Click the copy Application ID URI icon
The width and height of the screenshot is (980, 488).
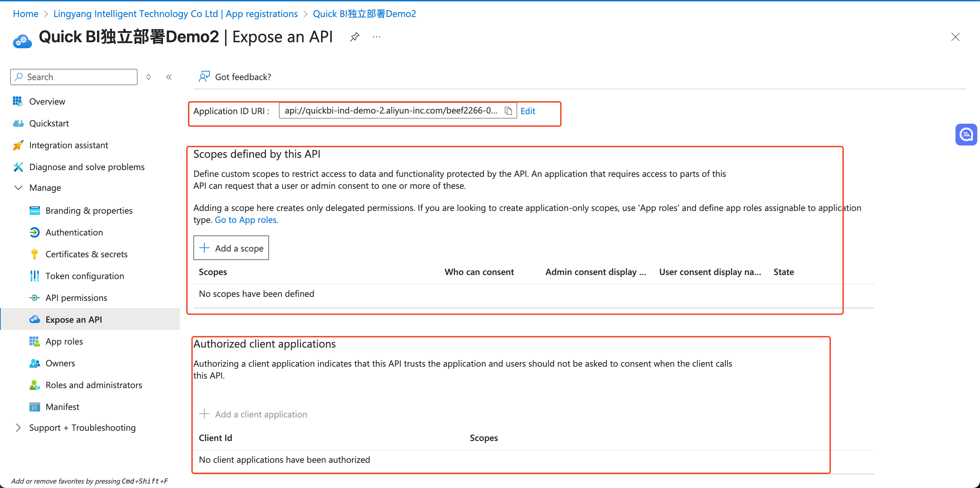(508, 111)
